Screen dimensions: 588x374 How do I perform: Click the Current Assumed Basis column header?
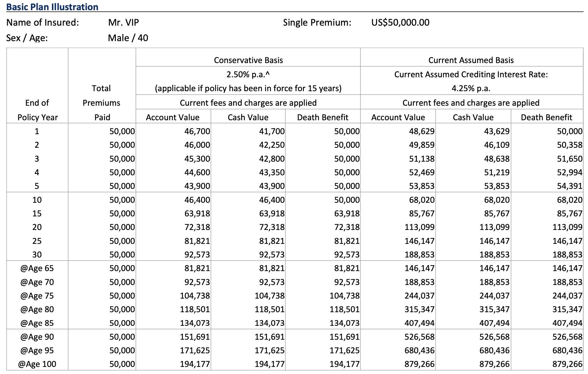click(x=471, y=60)
